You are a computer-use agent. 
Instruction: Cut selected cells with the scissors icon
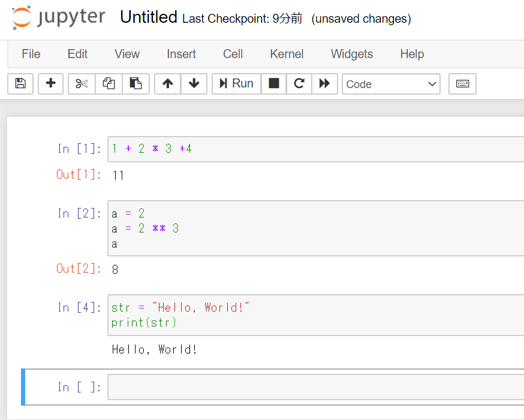click(82, 83)
